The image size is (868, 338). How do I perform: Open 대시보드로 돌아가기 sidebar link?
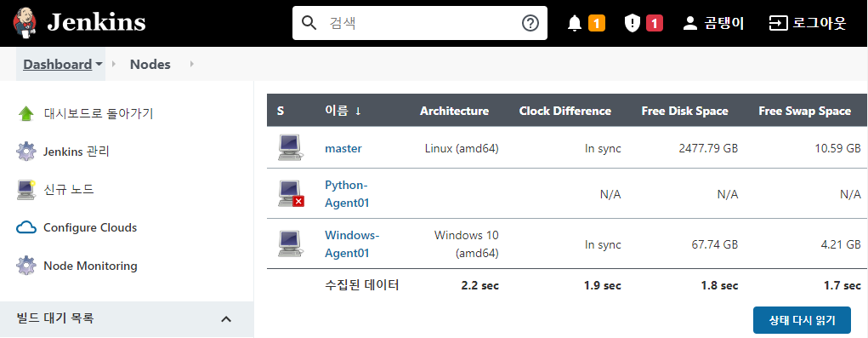99,113
